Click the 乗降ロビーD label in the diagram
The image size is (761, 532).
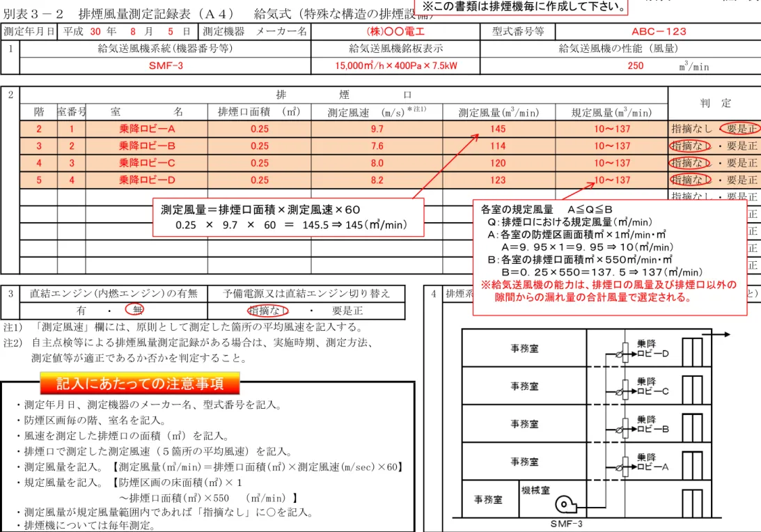tap(653, 349)
